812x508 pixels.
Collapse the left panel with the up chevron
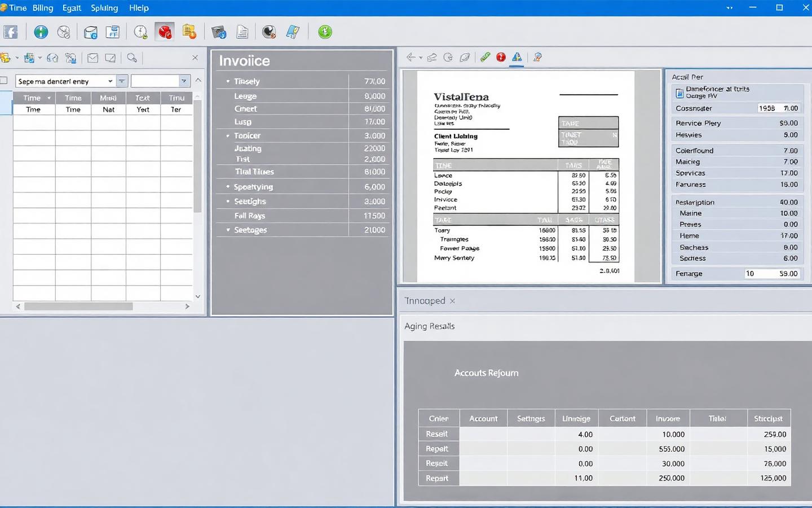point(198,80)
